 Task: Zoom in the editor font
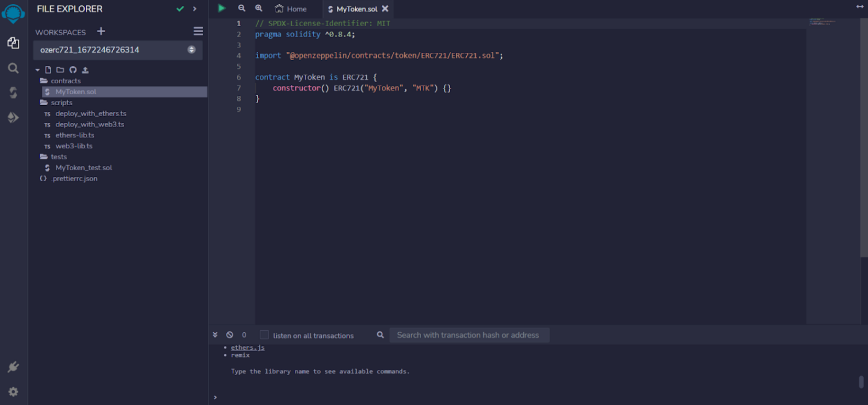(259, 8)
